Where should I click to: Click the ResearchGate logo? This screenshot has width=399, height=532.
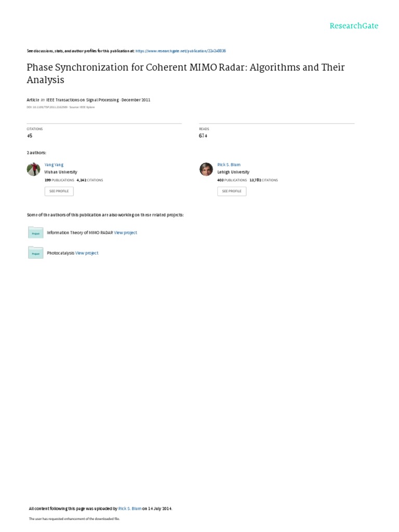[x=354, y=26]
